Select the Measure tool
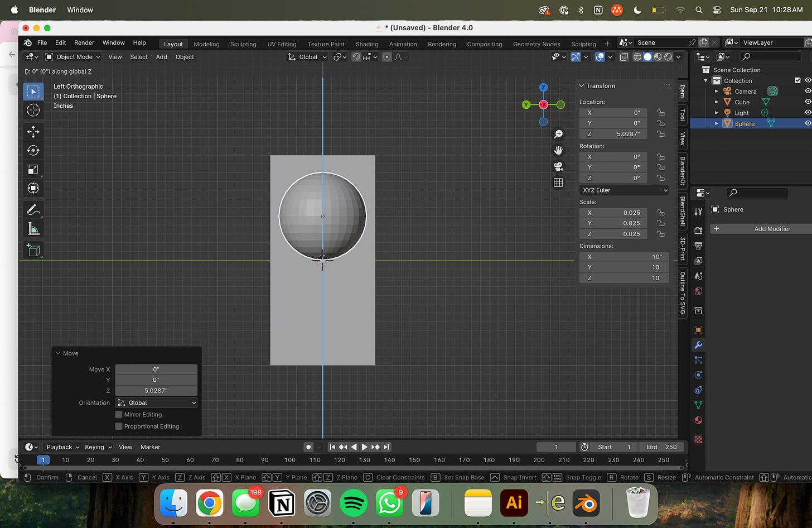 coord(33,229)
